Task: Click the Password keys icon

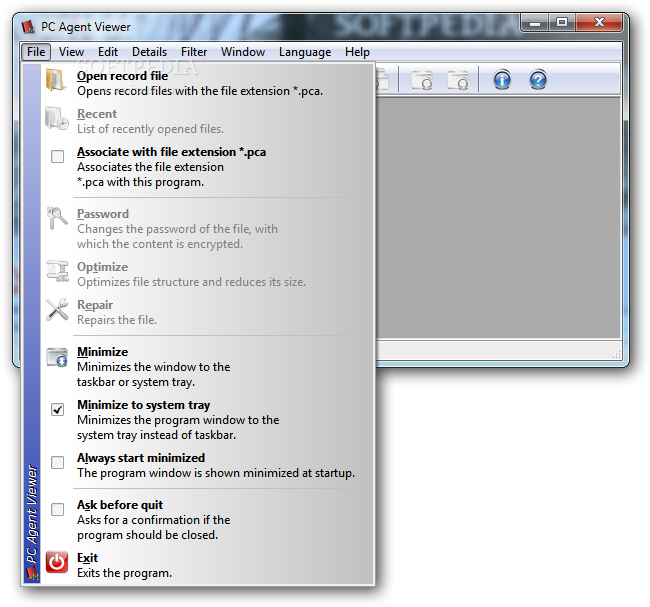Action: pos(57,218)
